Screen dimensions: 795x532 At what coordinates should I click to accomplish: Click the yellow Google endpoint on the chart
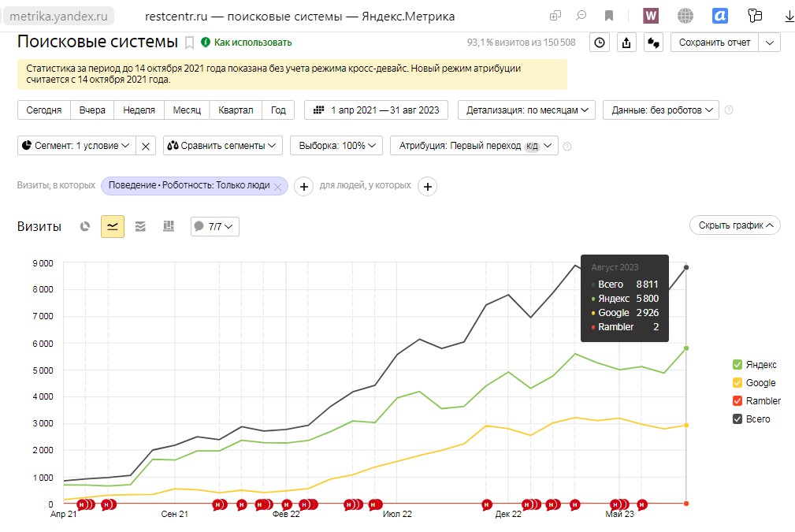click(686, 425)
